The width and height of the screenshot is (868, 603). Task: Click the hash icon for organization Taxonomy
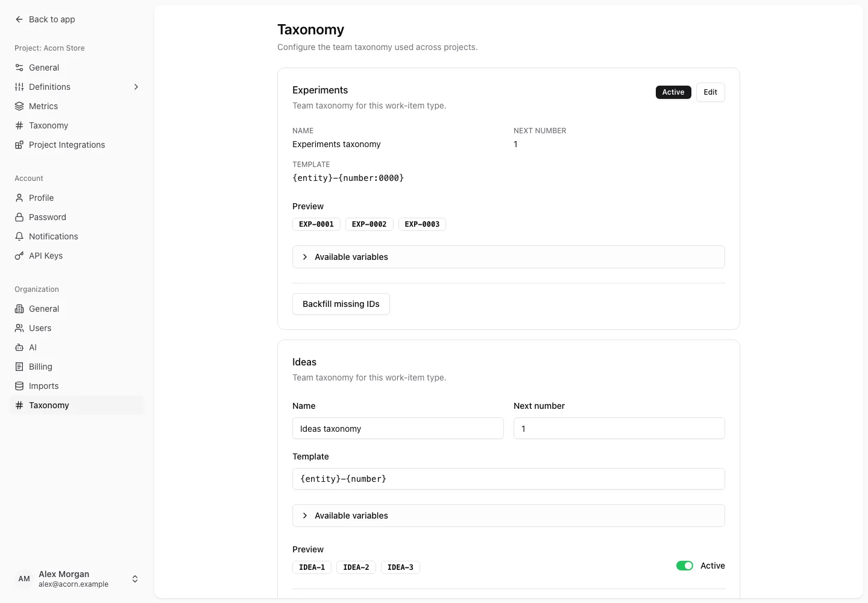[19, 405]
